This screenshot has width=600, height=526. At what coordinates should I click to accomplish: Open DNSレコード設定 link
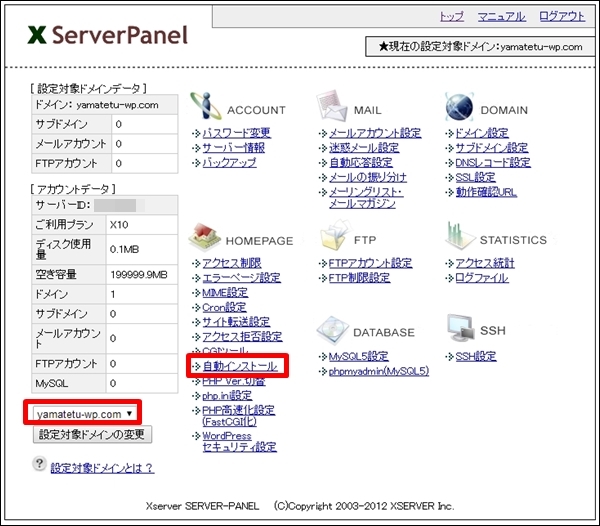493,163
